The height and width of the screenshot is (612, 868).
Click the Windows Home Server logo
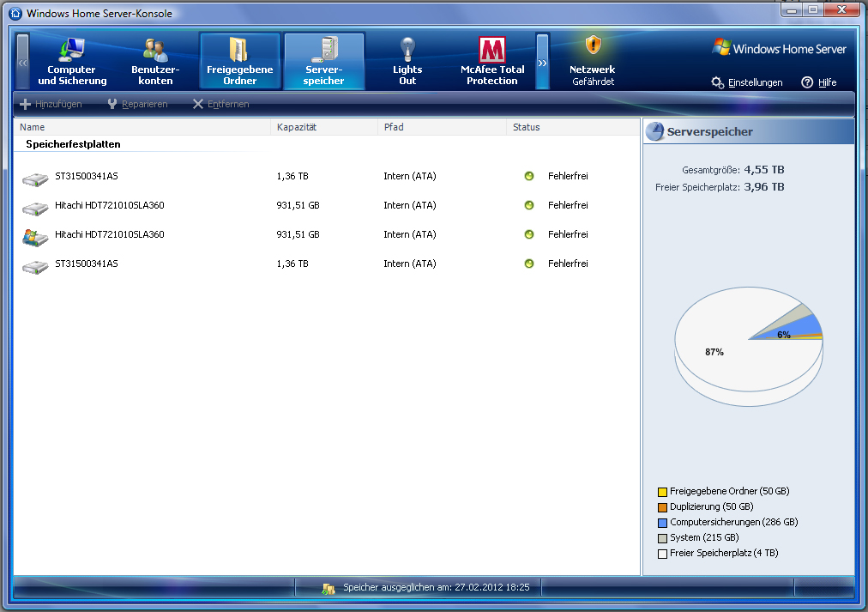tap(780, 48)
